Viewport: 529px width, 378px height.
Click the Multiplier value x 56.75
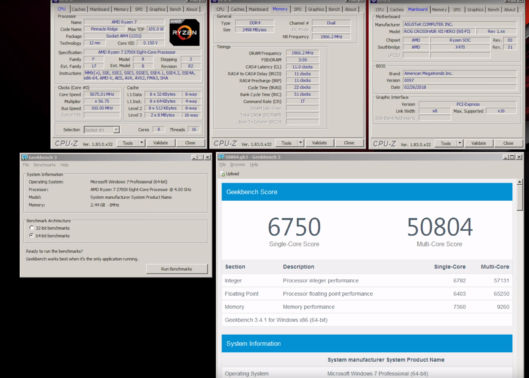(x=102, y=101)
